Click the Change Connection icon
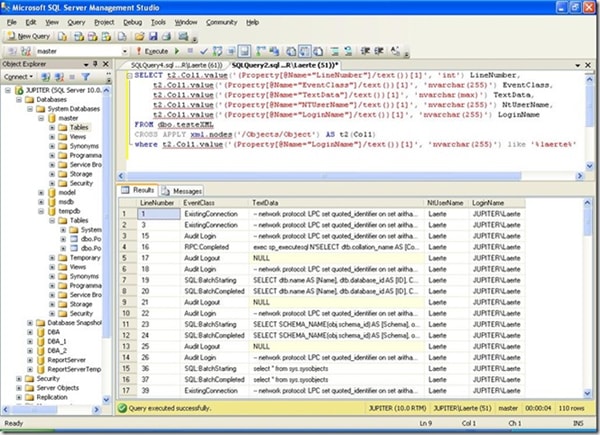600x435 pixels. (x=26, y=51)
